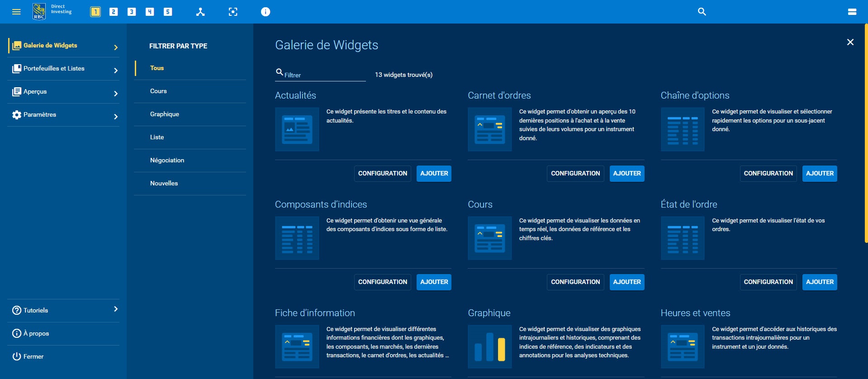Screen dimensions: 868x379
Task: Add the Composants d'indices widget
Action: coord(434,282)
